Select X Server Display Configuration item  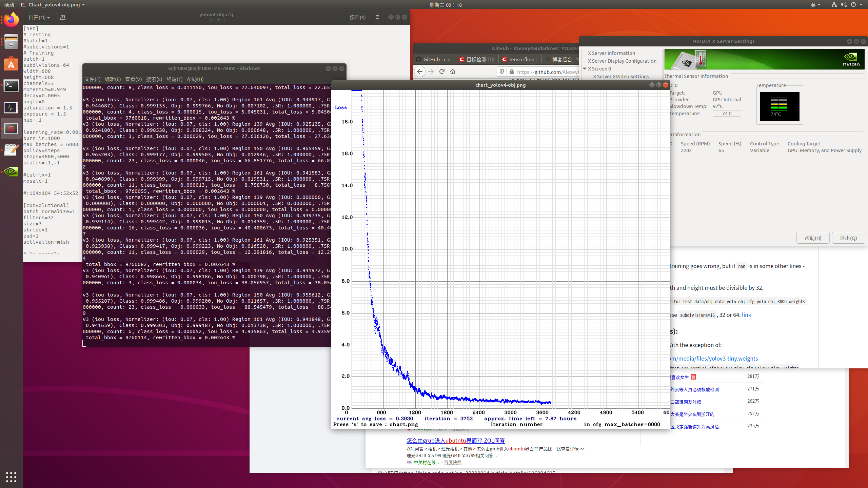[x=622, y=61]
